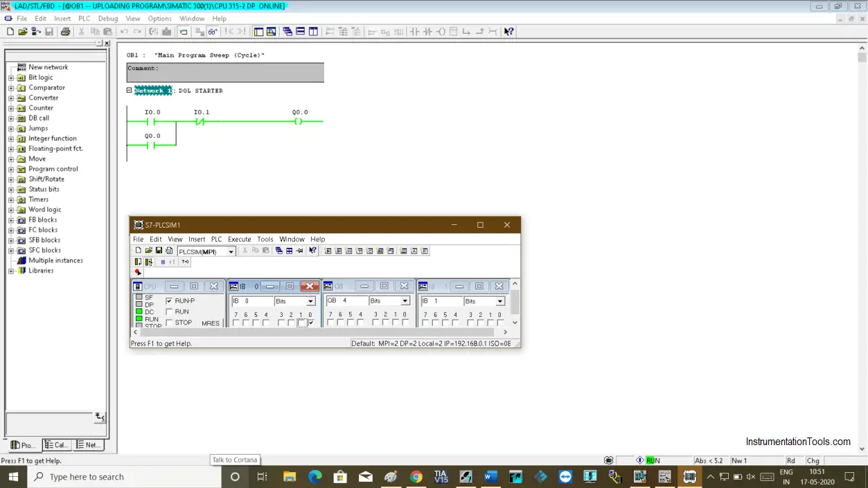Click the download to PLC icon

point(167,32)
